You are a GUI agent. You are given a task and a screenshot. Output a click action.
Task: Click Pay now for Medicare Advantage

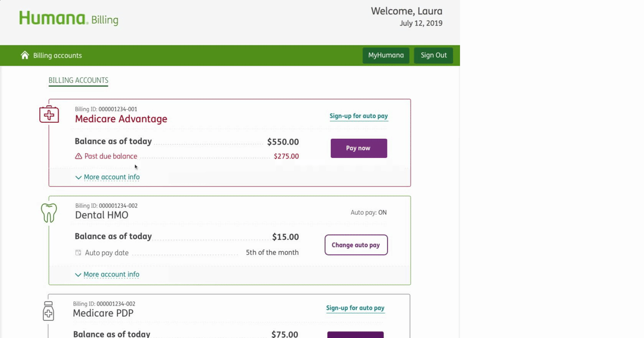tap(359, 148)
